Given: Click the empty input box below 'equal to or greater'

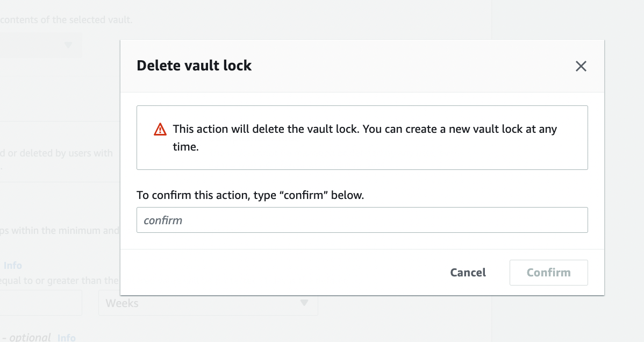Looking at the screenshot, I should pos(41,302).
